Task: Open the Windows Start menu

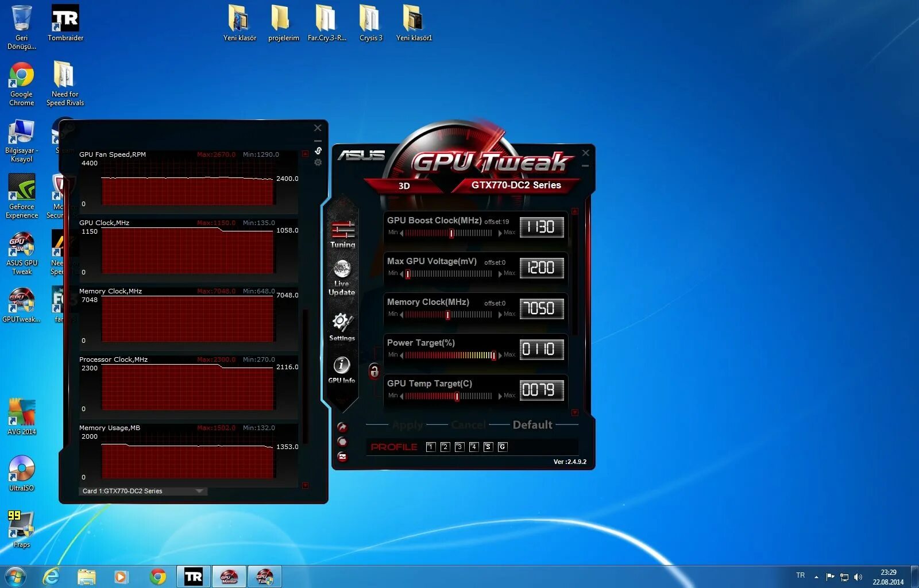Action: point(15,576)
